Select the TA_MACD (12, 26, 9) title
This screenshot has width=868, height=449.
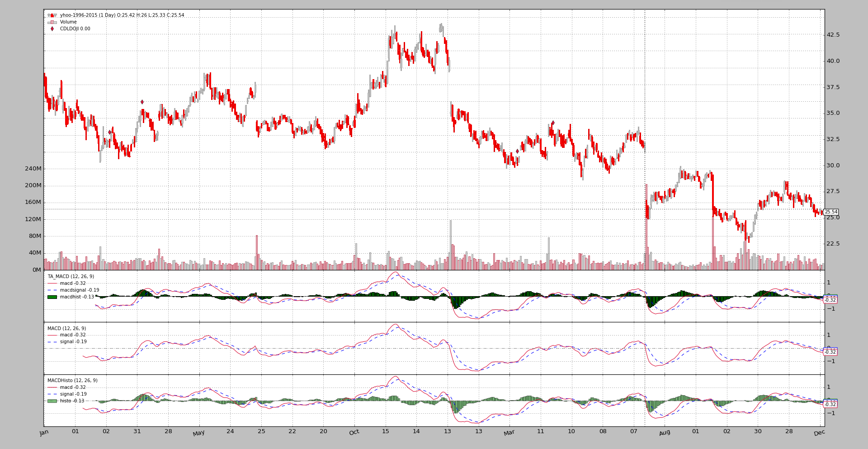pyautogui.click(x=71, y=277)
